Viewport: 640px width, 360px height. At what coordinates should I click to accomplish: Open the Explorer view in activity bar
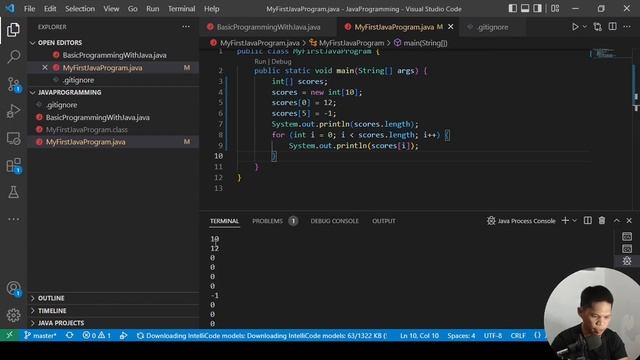[x=13, y=30]
